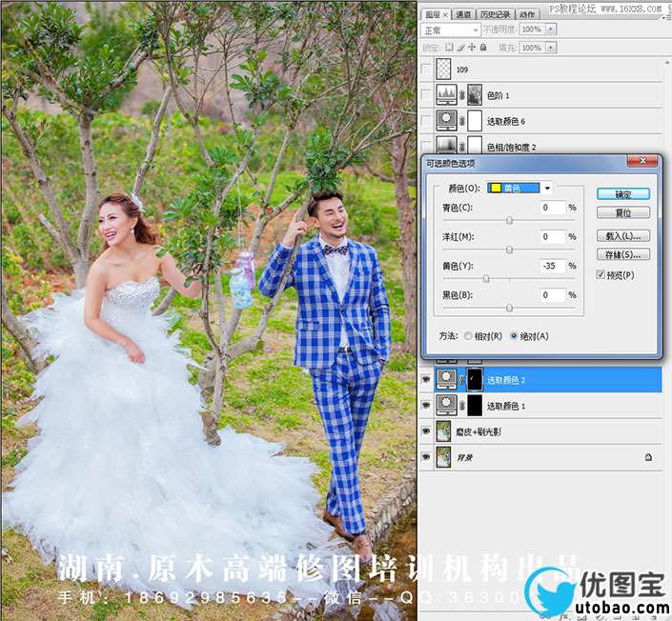Click the 存储(S)... save button
The image size is (672, 621).
click(x=623, y=254)
